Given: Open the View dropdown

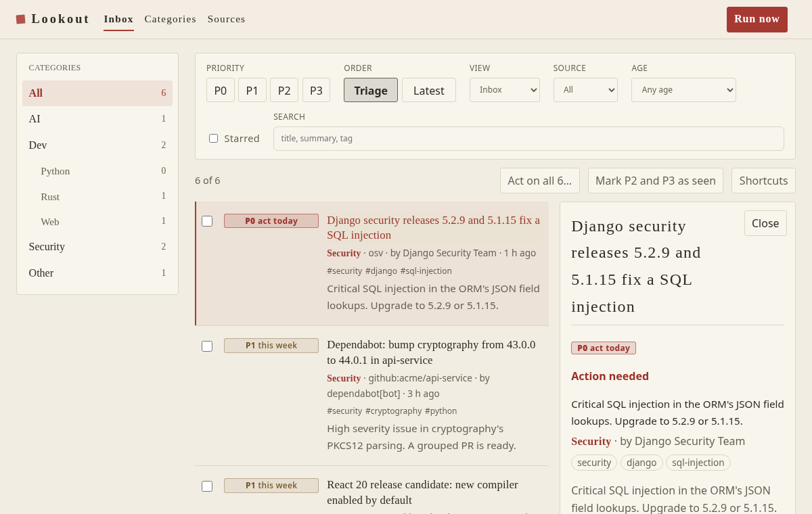Looking at the screenshot, I should (505, 90).
